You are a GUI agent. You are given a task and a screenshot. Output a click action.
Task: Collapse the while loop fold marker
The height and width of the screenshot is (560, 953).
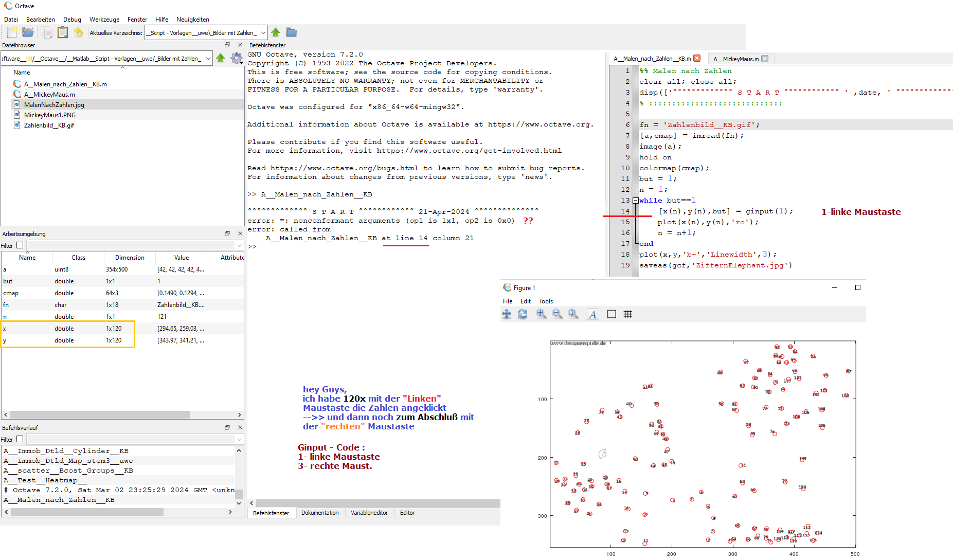coord(636,201)
